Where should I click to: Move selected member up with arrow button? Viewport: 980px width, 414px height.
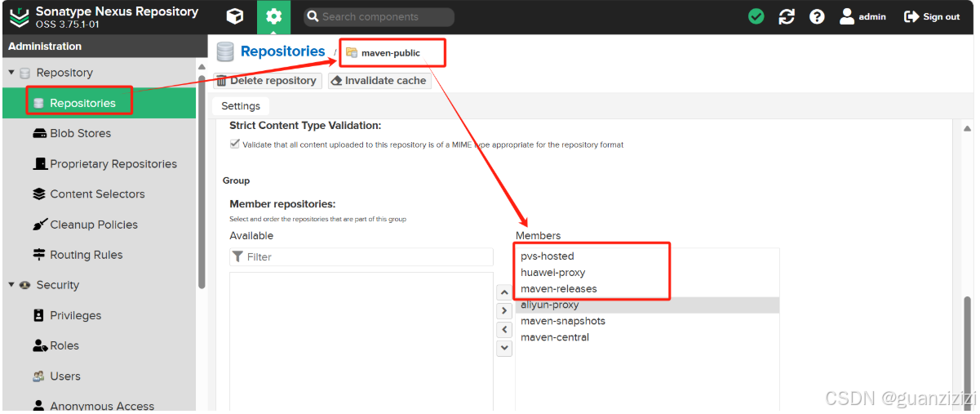[x=504, y=292]
